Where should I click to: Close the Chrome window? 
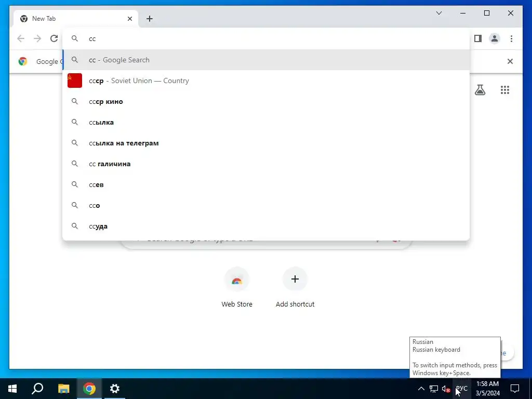[x=510, y=13]
